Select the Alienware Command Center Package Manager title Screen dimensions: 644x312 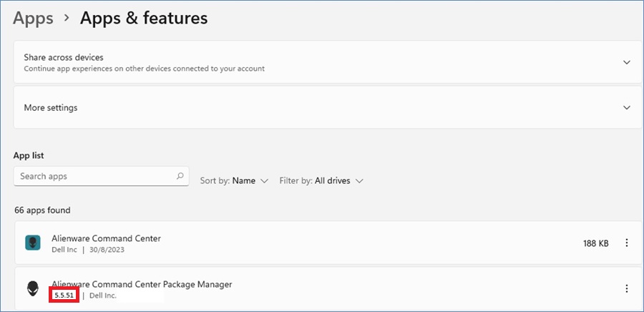pos(142,284)
